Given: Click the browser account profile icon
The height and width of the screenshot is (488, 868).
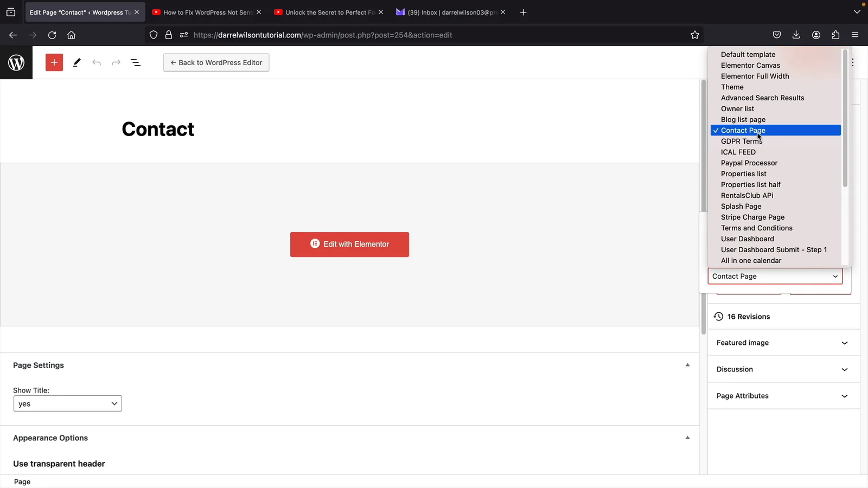Looking at the screenshot, I should (x=816, y=35).
